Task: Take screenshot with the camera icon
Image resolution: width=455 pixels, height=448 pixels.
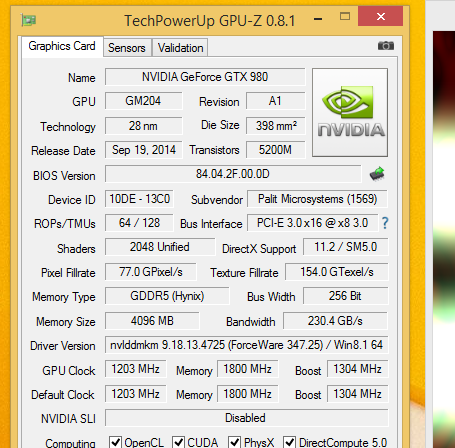Action: [x=386, y=46]
